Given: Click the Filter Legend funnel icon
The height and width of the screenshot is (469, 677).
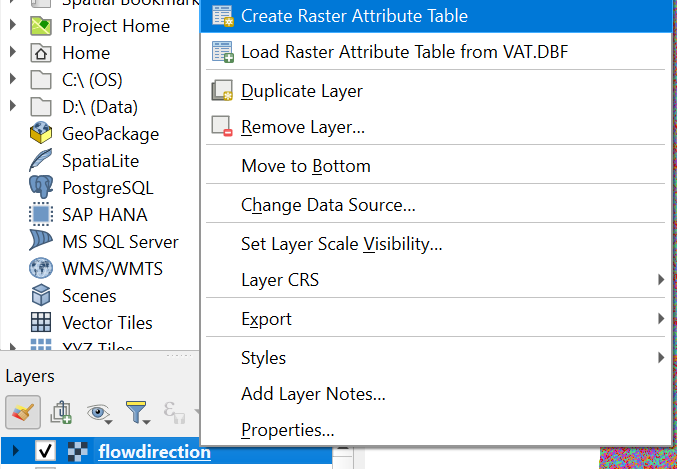Looking at the screenshot, I should (x=137, y=412).
